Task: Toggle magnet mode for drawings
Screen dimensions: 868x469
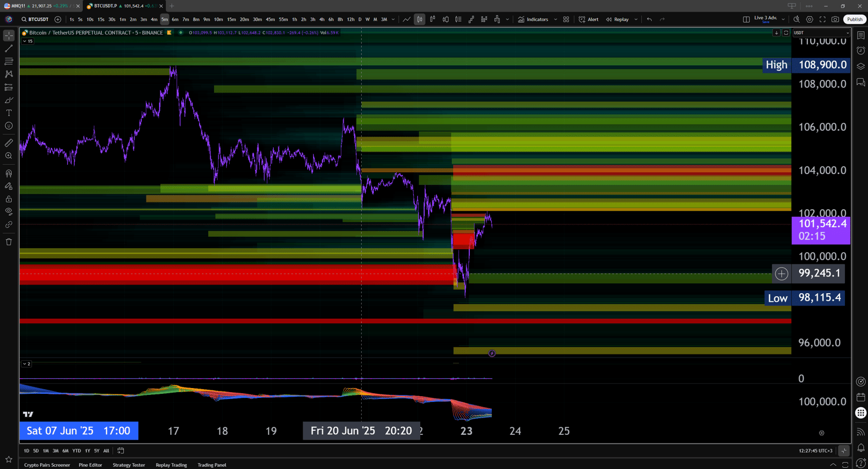Action: click(9, 173)
